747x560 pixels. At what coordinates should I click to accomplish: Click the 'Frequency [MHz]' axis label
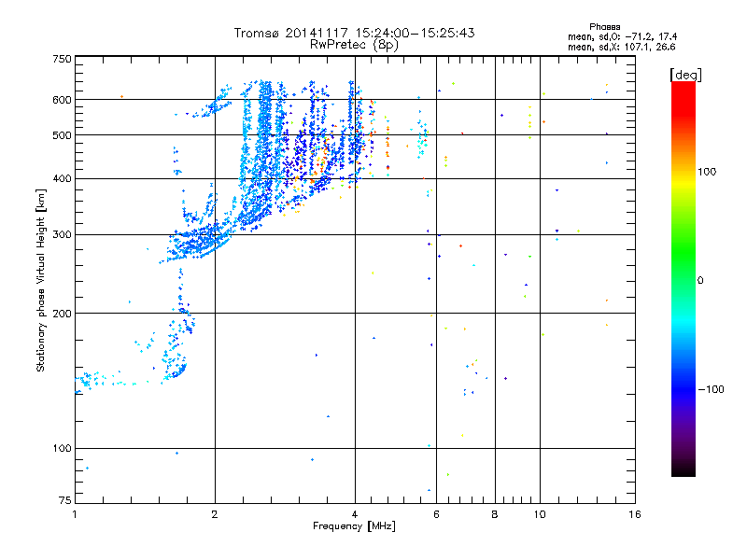[x=354, y=526]
